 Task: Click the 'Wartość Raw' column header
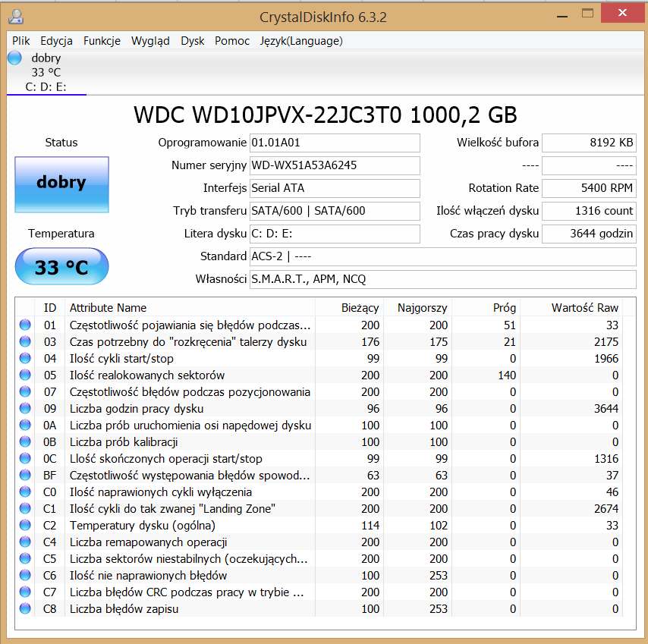coord(571,308)
